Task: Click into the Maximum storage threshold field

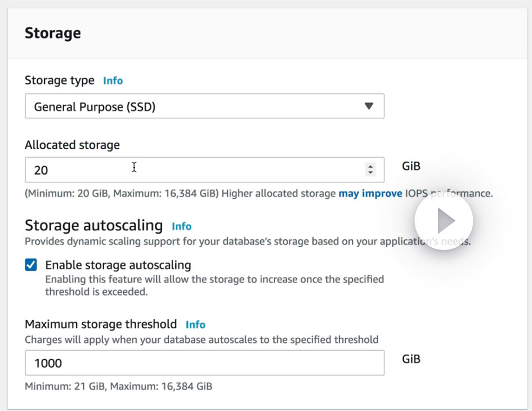Action: coord(204,363)
